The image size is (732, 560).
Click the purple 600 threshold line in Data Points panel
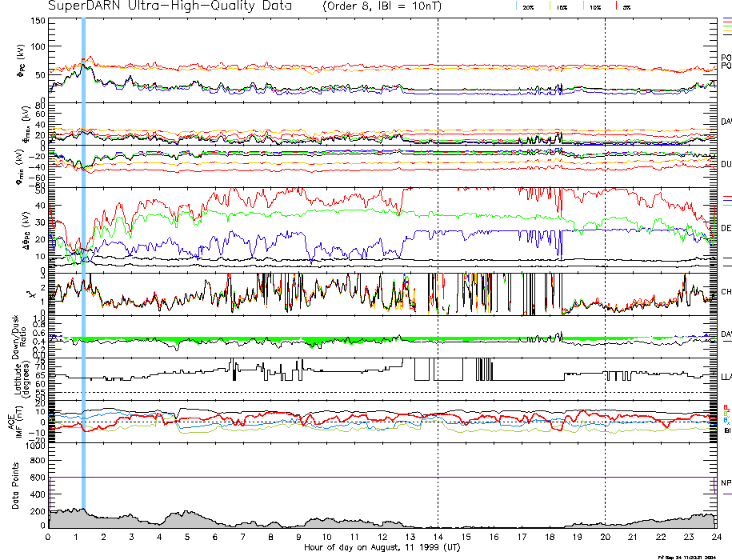[x=320, y=478]
